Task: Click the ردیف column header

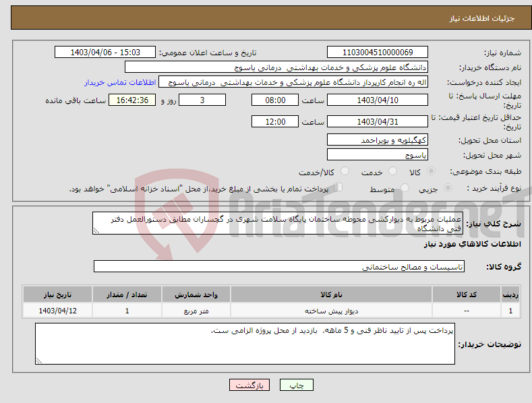Action: pos(510,294)
